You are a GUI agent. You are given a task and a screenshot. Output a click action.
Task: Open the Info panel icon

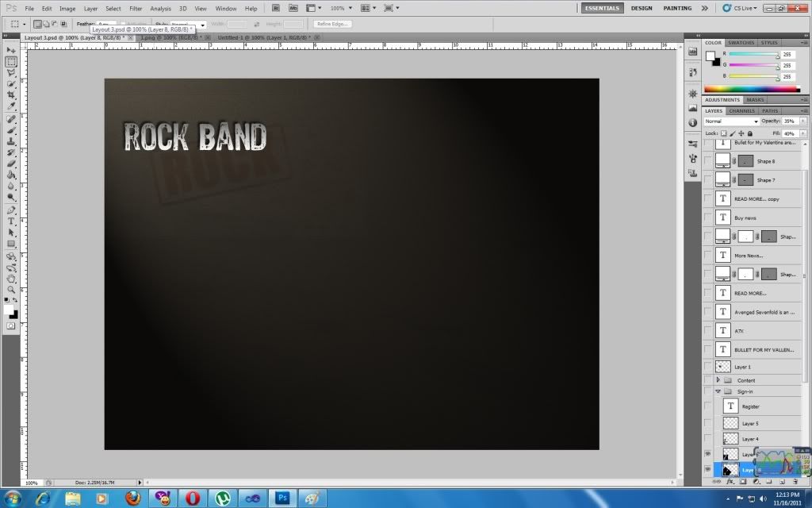pos(693,123)
